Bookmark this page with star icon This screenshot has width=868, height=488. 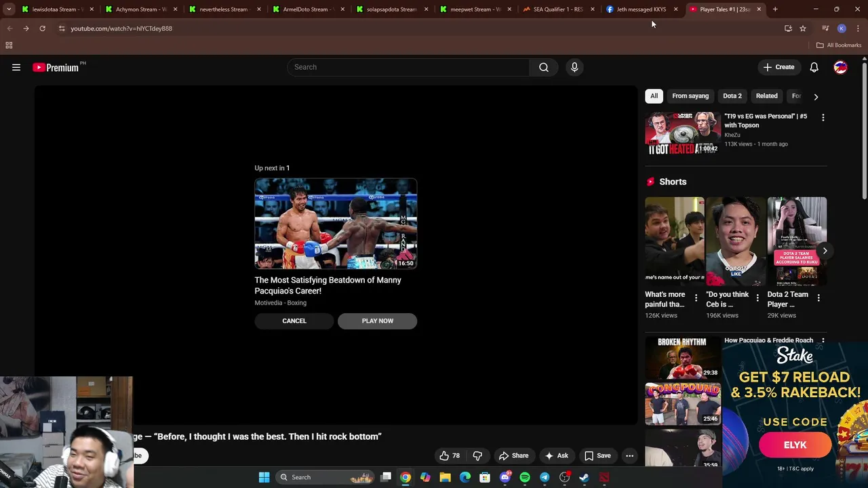tap(803, 28)
